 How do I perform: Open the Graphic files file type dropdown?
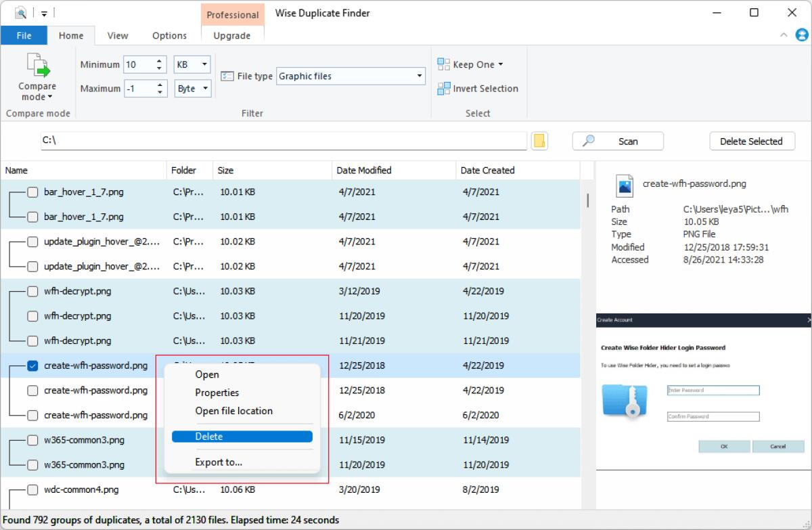pyautogui.click(x=418, y=76)
